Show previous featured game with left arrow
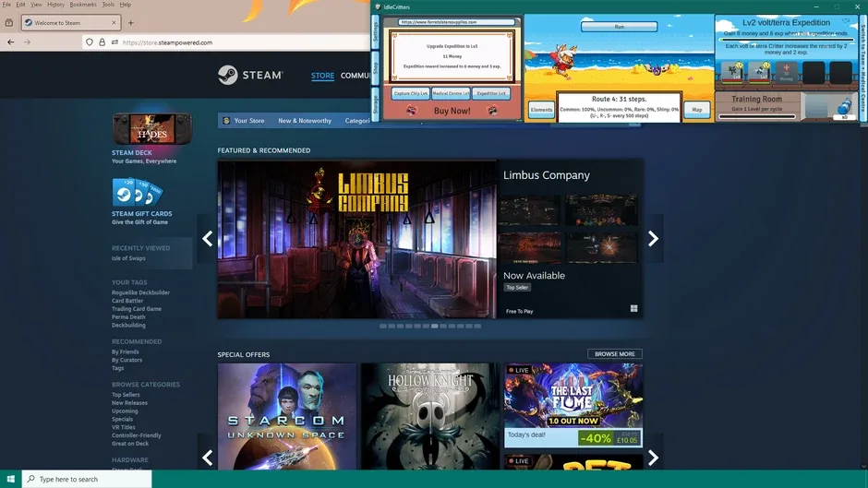The image size is (868, 488). pyautogui.click(x=207, y=239)
